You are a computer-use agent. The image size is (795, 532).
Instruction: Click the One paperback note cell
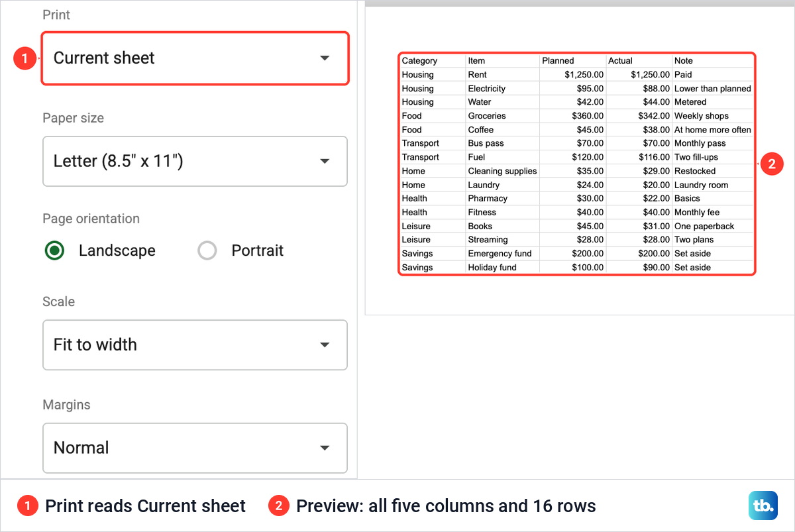click(x=713, y=226)
